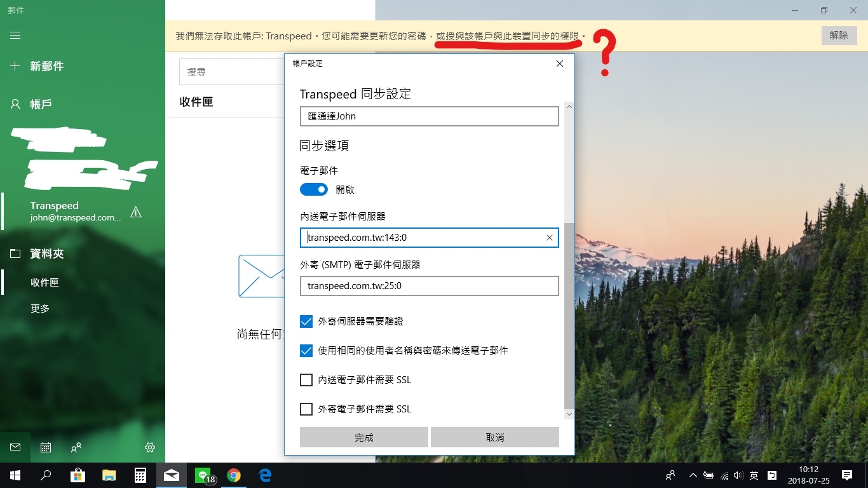Click the IME mode tray icon
Image resolution: width=868 pixels, height=488 pixels.
[x=772, y=475]
